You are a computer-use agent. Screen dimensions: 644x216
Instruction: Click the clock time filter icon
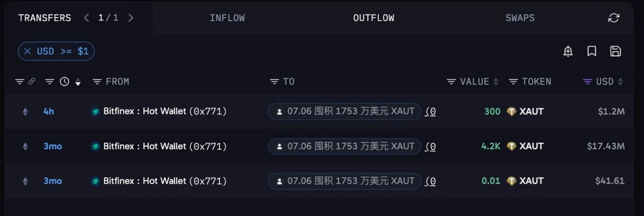pyautogui.click(x=64, y=81)
